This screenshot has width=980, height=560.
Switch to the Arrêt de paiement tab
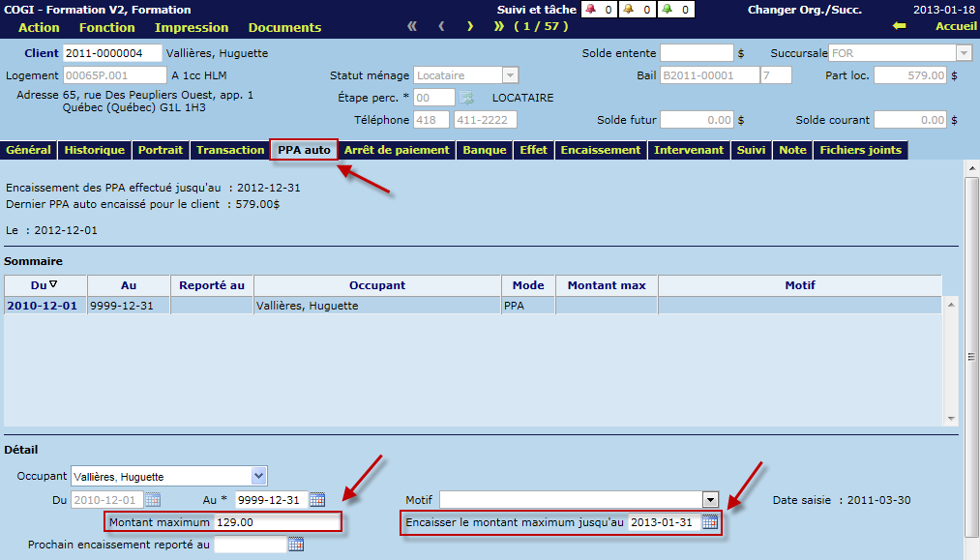397,150
